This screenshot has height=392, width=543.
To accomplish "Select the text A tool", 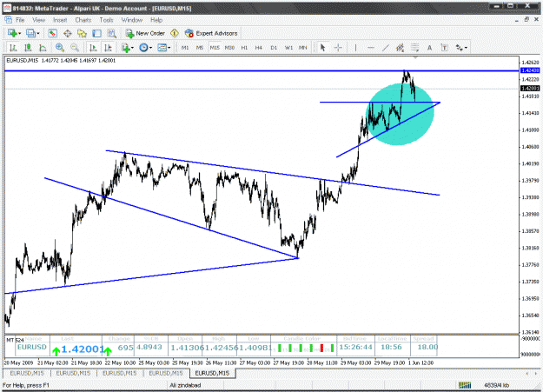I will pyautogui.click(x=429, y=48).
